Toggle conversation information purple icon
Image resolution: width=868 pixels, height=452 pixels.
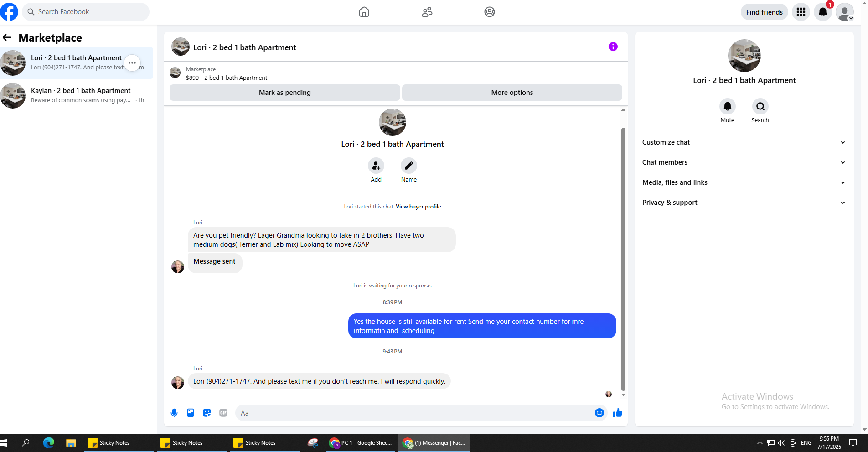[613, 47]
